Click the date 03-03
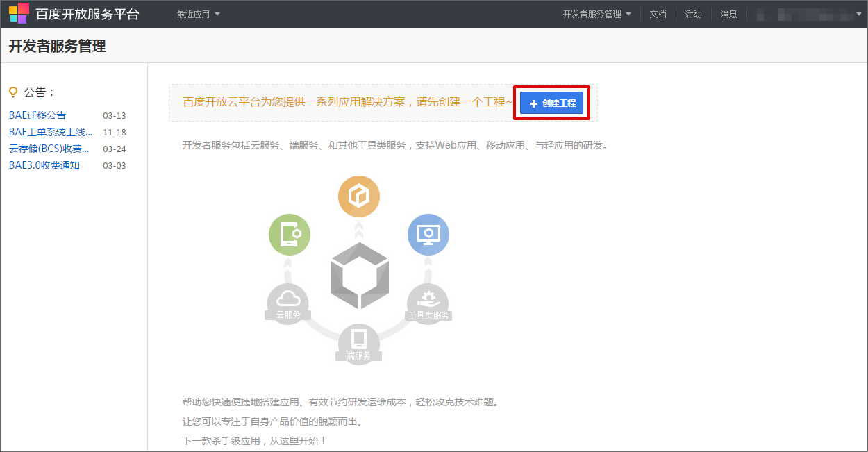 (x=115, y=166)
